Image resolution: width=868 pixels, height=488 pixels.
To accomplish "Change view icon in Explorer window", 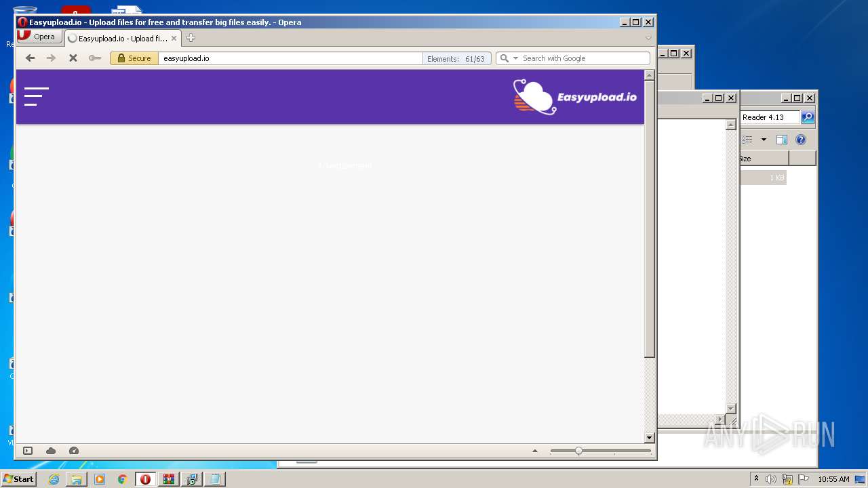I will (x=747, y=140).
